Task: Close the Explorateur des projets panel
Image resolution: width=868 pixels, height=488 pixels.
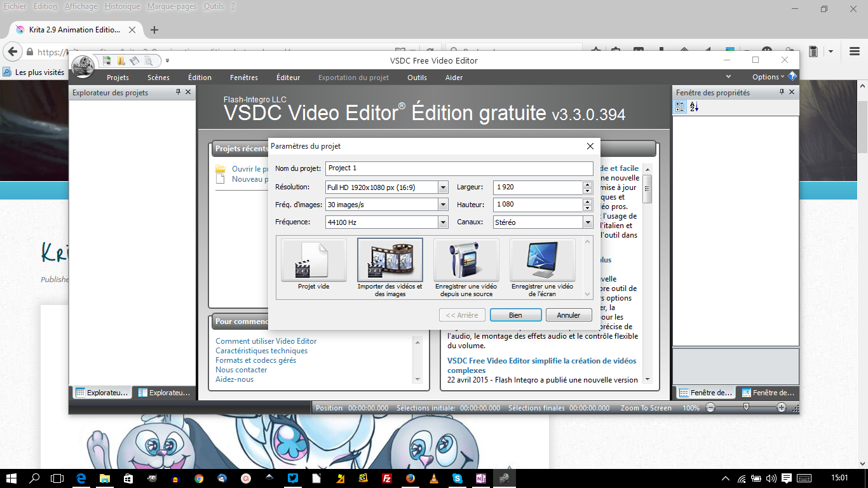Action: [x=188, y=92]
